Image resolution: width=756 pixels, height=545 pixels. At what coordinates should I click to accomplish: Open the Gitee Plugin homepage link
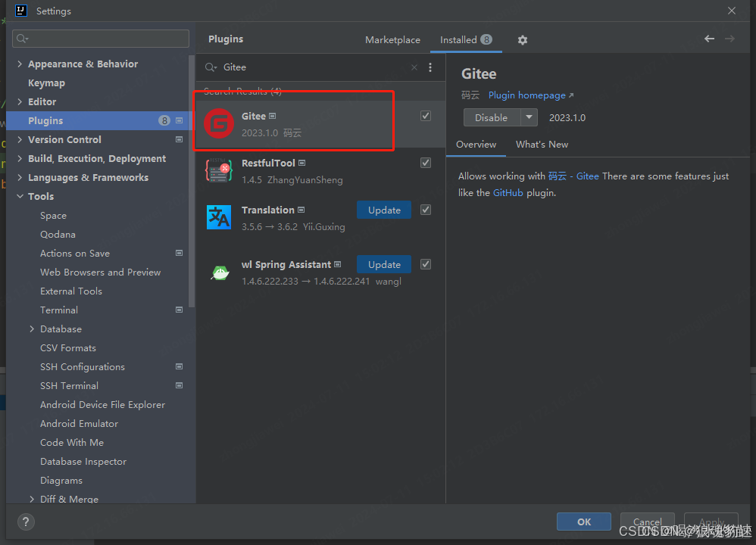click(x=531, y=95)
